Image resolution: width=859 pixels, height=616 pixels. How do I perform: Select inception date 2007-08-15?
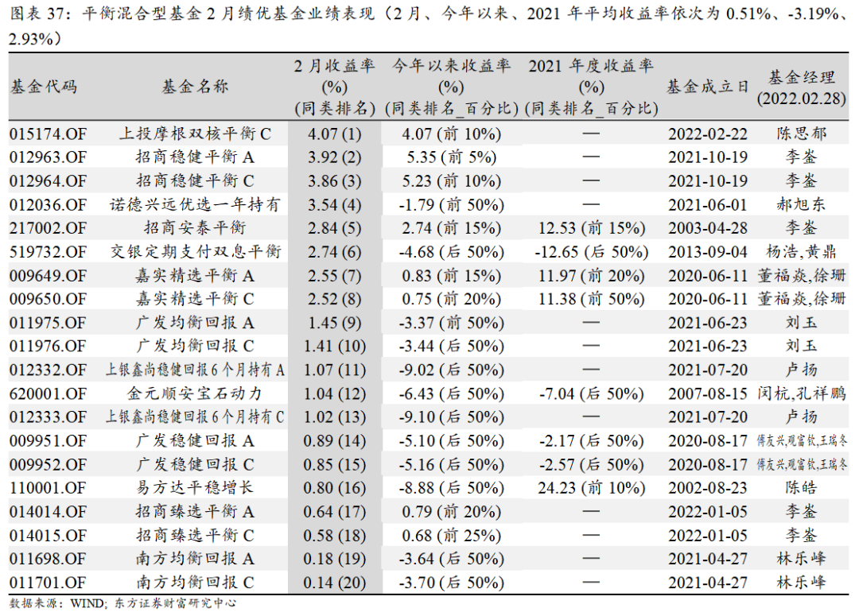(x=707, y=393)
